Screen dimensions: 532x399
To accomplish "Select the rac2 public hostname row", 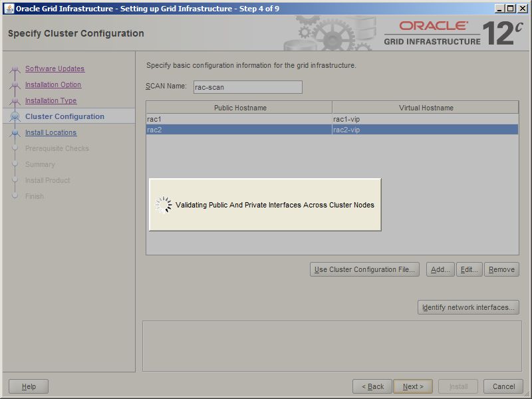I will click(x=239, y=130).
